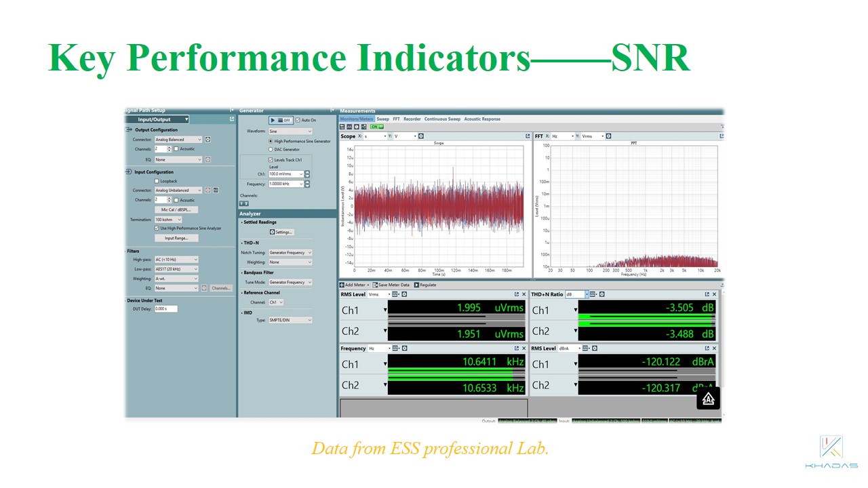Open Input Connector settings gear icon
The width and height of the screenshot is (868, 488).
pyautogui.click(x=208, y=190)
